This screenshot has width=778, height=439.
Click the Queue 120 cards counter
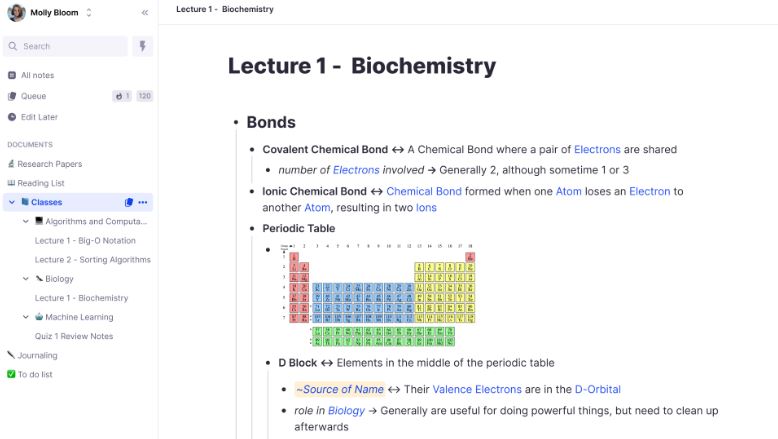144,96
